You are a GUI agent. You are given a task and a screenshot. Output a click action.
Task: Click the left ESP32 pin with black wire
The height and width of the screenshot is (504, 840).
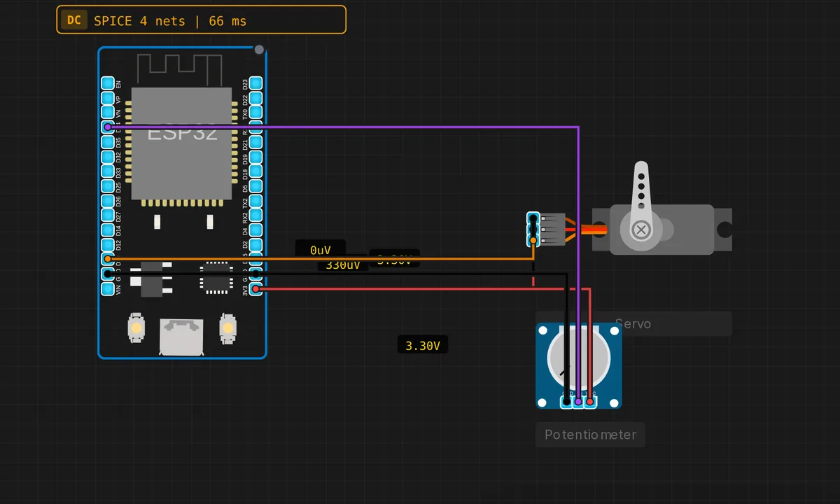(107, 274)
